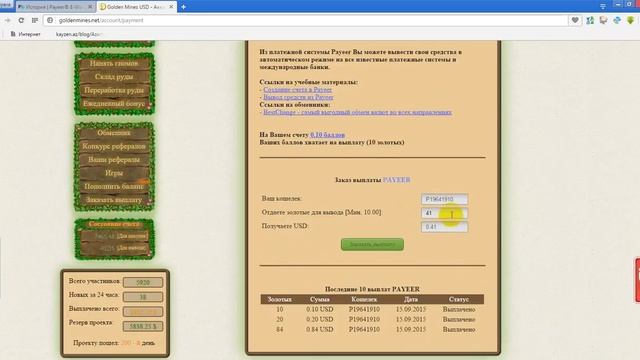Click the 84 gold value in the payouts table
Image resolution: width=640 pixels, height=360 pixels.
pyautogui.click(x=280, y=329)
